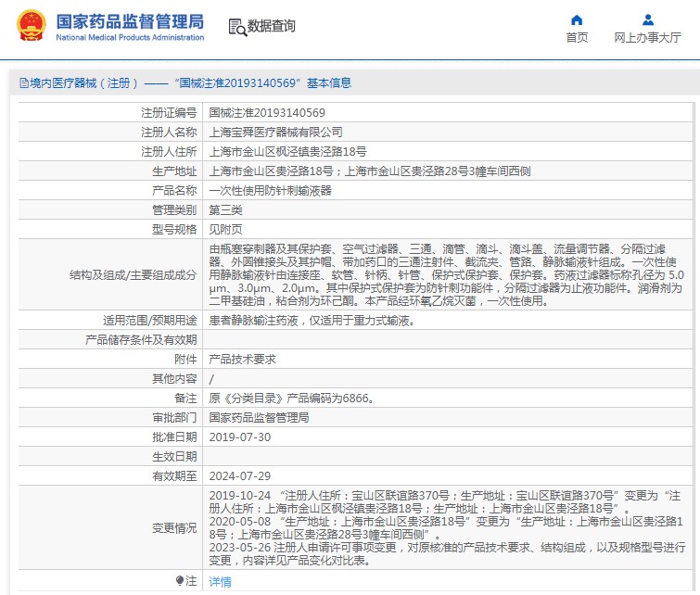This screenshot has height=595, width=700.
Task: Click the 管理类别 row label
Action: (x=174, y=209)
